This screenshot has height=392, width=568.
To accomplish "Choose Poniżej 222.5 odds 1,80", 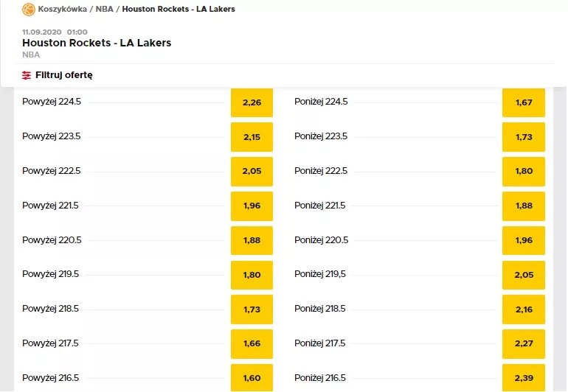I will point(524,172).
